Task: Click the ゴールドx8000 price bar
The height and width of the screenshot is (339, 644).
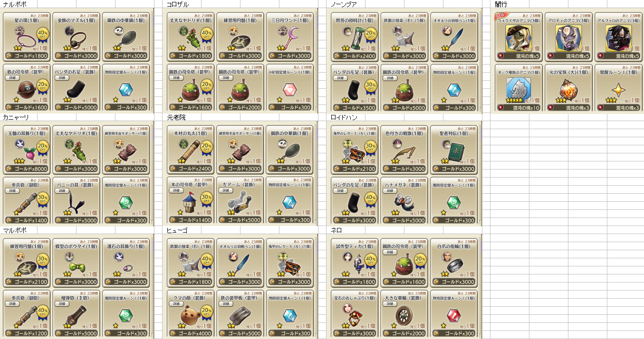Action: [x=28, y=169]
